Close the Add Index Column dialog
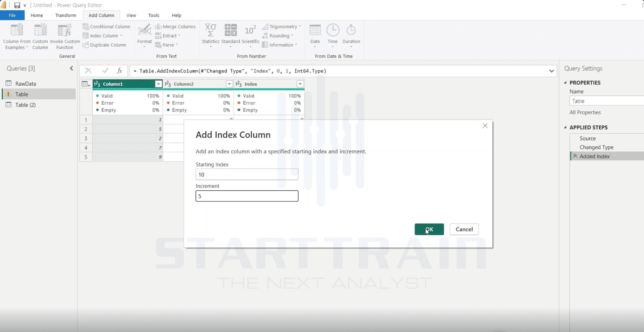 pyautogui.click(x=485, y=126)
